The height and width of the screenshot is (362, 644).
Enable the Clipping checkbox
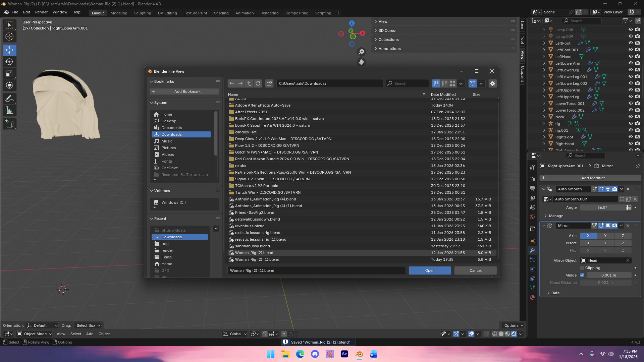coord(582,268)
